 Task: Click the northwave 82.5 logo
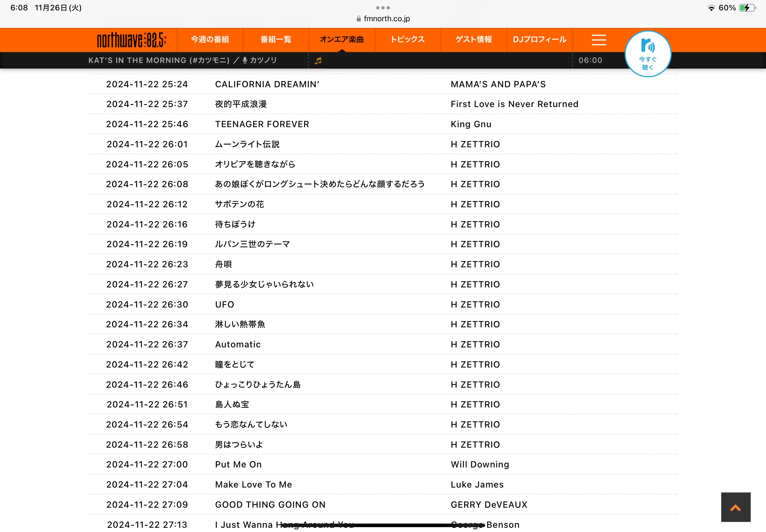pyautogui.click(x=131, y=40)
